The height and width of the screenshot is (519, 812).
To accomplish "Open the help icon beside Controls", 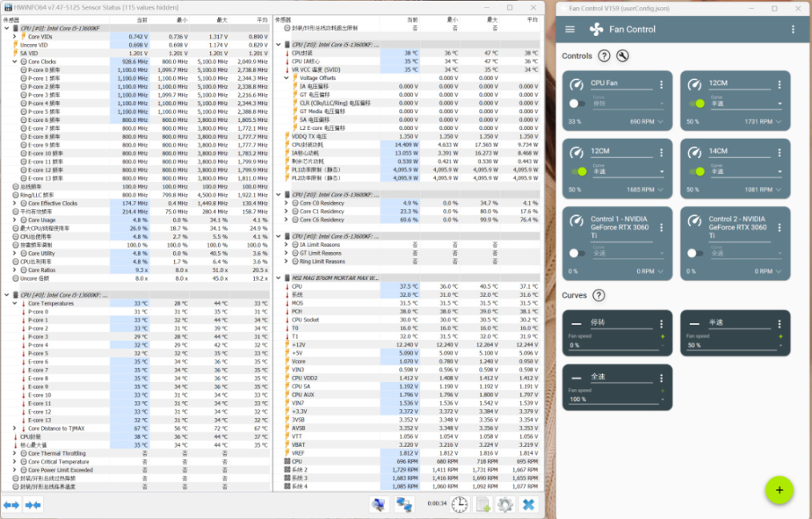I will [604, 56].
